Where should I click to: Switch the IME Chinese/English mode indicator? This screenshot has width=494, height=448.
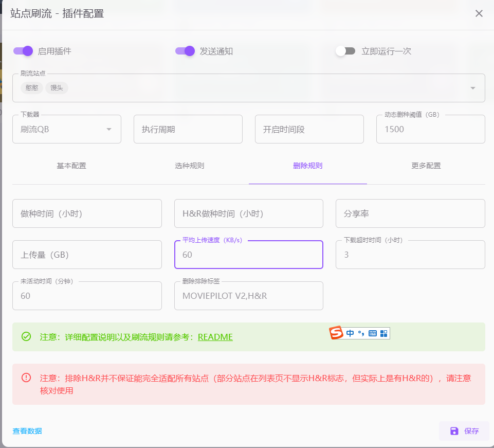pos(350,333)
